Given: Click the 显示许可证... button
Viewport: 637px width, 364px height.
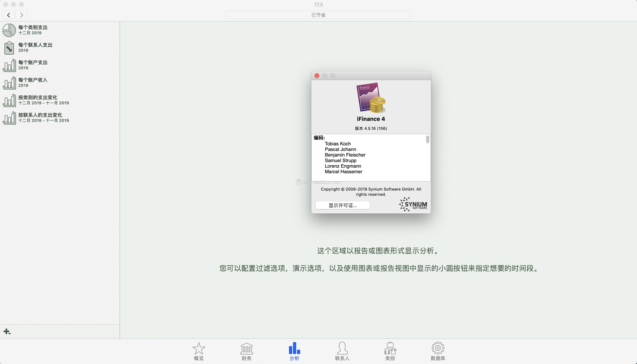Looking at the screenshot, I should coord(343,205).
